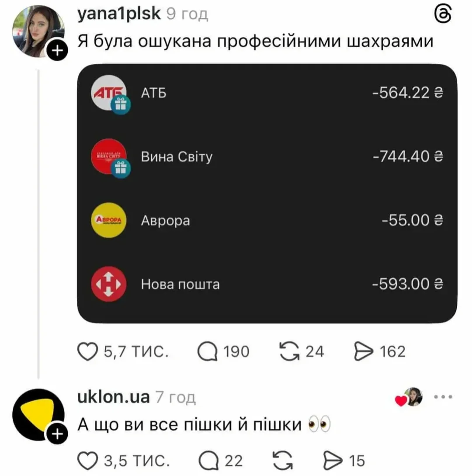Open the attached transactions image
472x476 pixels.
(x=267, y=194)
